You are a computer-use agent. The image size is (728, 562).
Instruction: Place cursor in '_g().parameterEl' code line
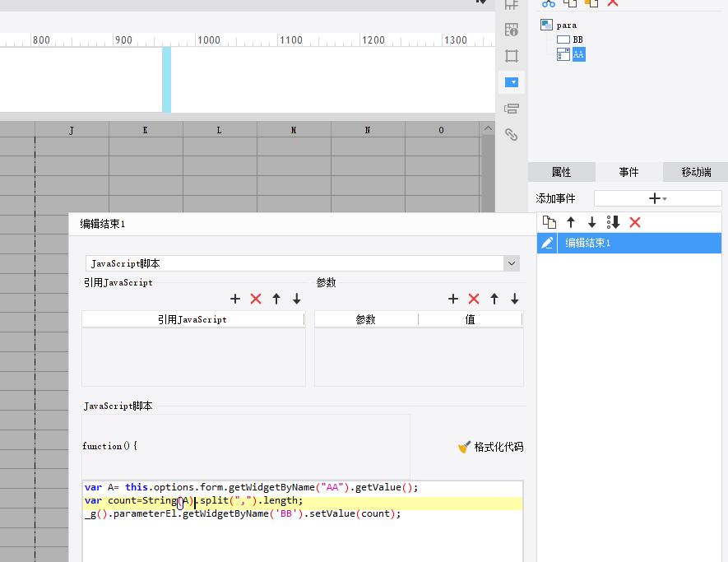point(243,513)
